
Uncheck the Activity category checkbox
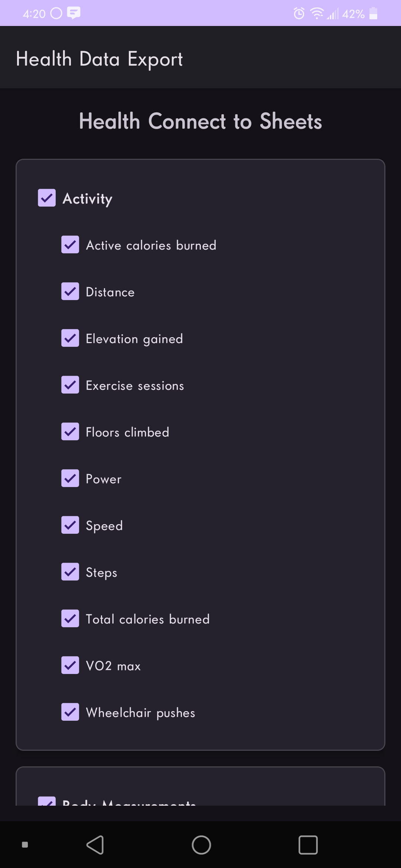[47, 198]
